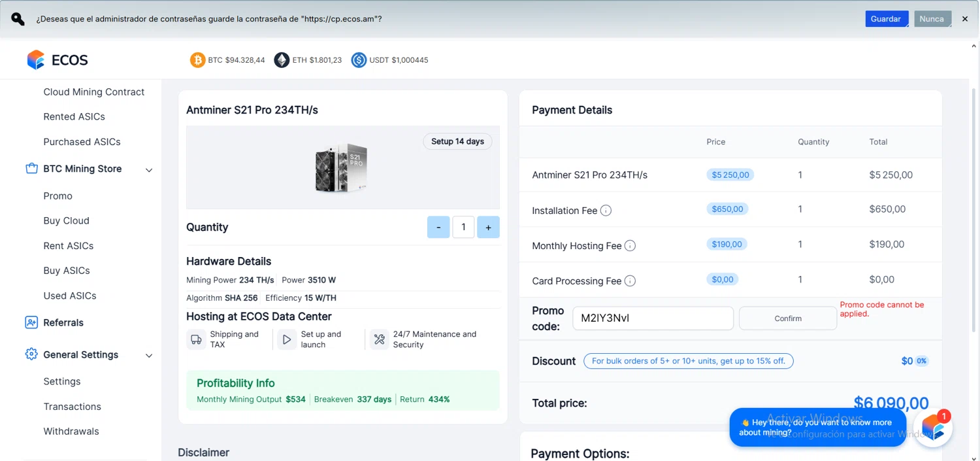Click the BTC Mining Store bag icon
Image resolution: width=980 pixels, height=461 pixels.
tap(31, 168)
